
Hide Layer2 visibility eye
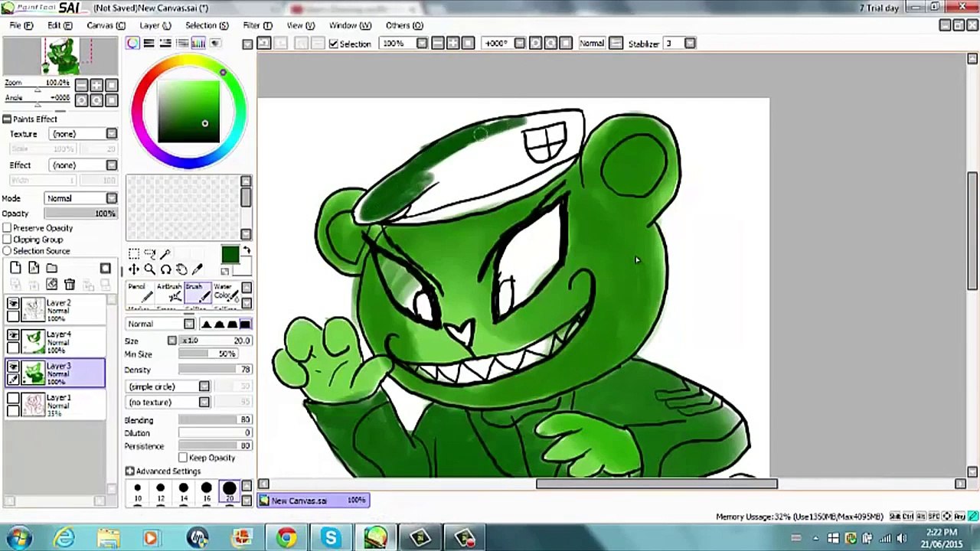13,304
